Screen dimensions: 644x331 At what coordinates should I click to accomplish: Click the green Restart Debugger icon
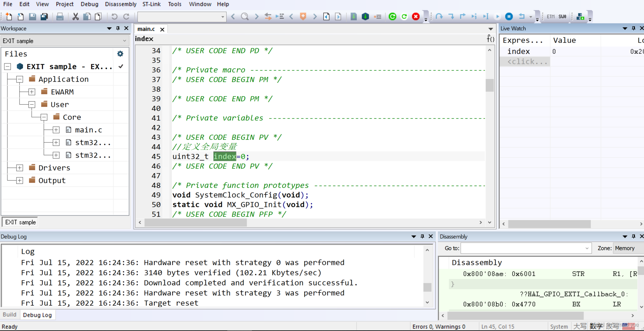click(x=392, y=17)
